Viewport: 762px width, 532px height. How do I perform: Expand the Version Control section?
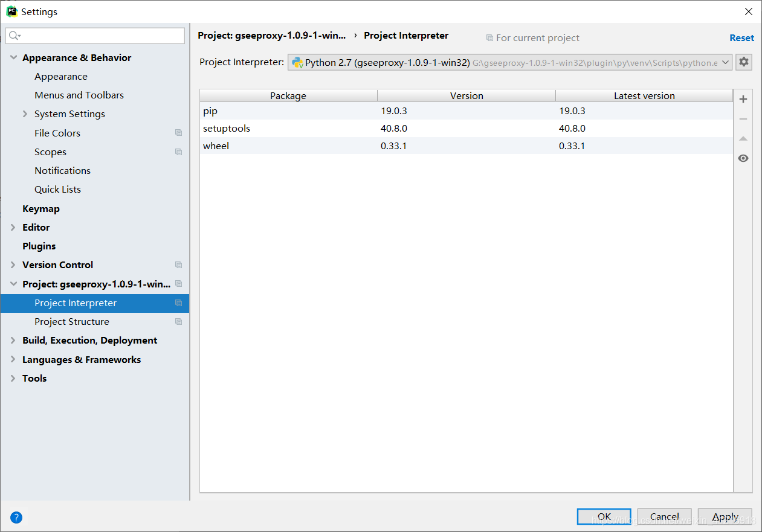pos(13,265)
